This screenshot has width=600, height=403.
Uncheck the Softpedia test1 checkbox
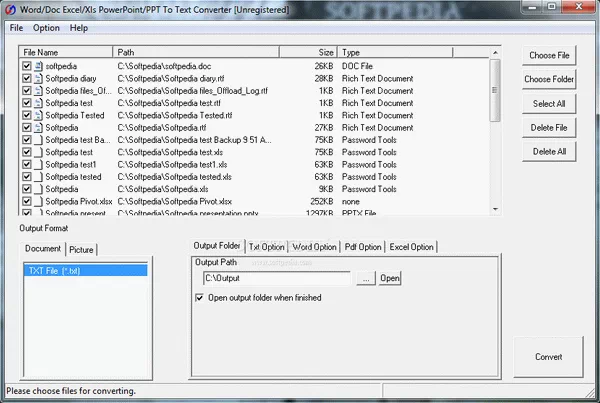26,165
